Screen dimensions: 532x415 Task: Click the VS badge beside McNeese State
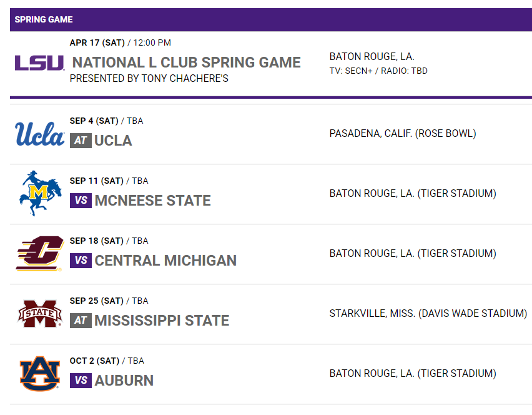81,201
